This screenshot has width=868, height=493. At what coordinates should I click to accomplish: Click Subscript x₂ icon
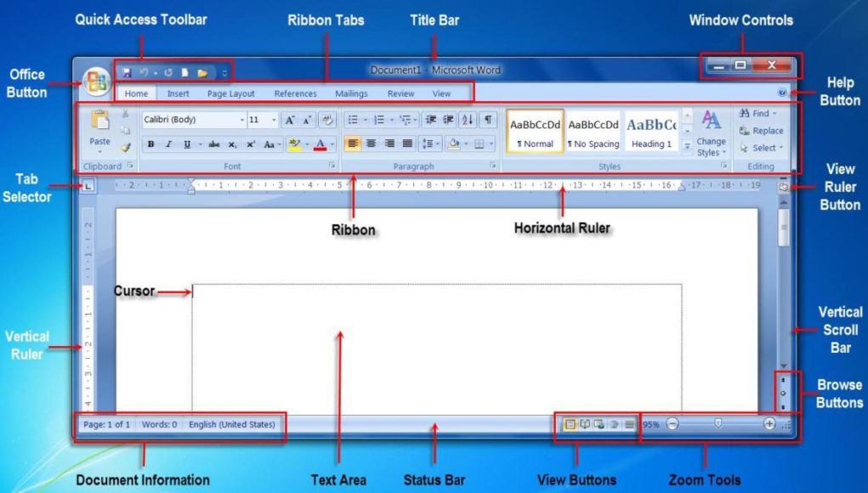click(232, 144)
